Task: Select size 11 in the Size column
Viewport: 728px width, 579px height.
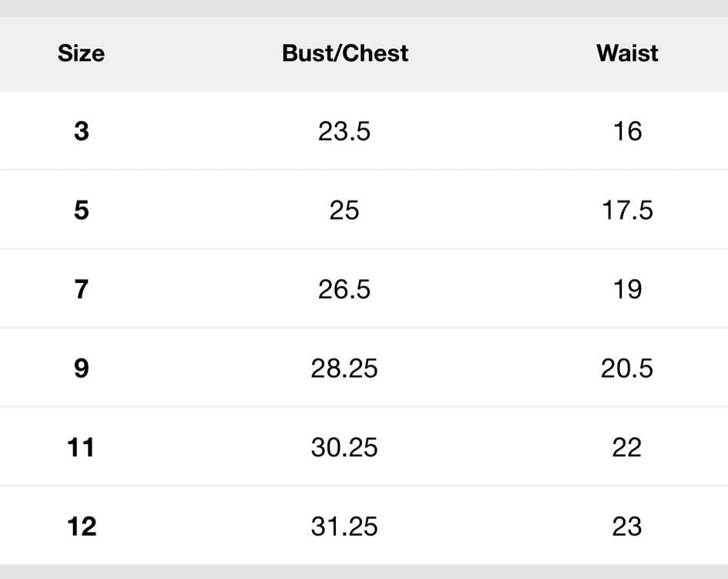Action: (81, 447)
